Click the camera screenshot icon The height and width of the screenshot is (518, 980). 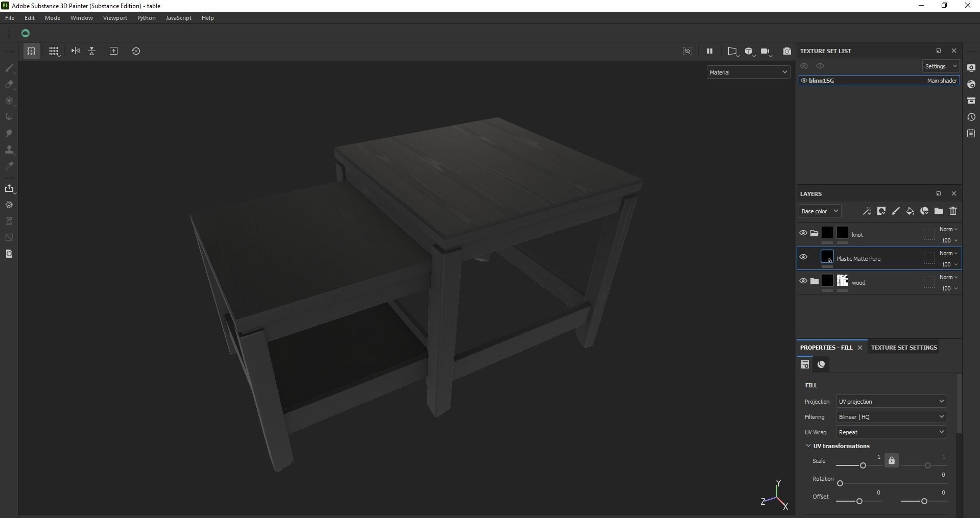point(787,51)
